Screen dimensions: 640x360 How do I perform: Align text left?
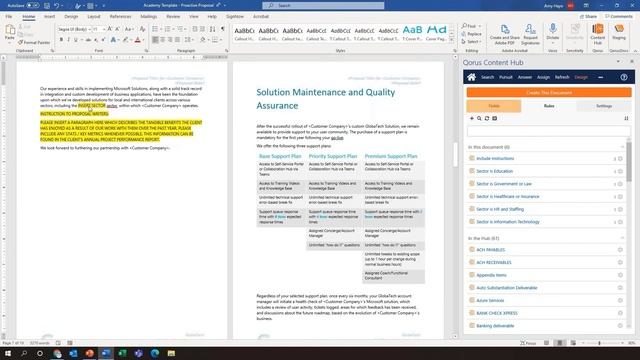[155, 40]
